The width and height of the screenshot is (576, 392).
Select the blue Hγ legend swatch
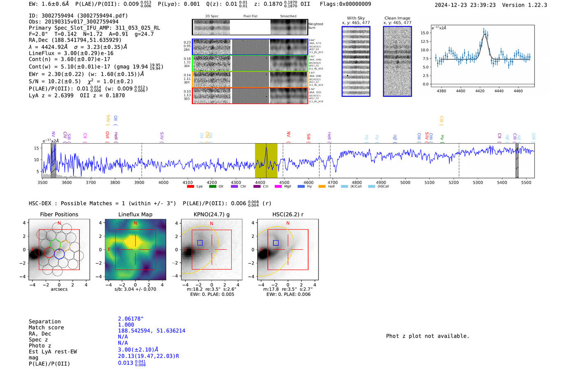(x=301, y=186)
